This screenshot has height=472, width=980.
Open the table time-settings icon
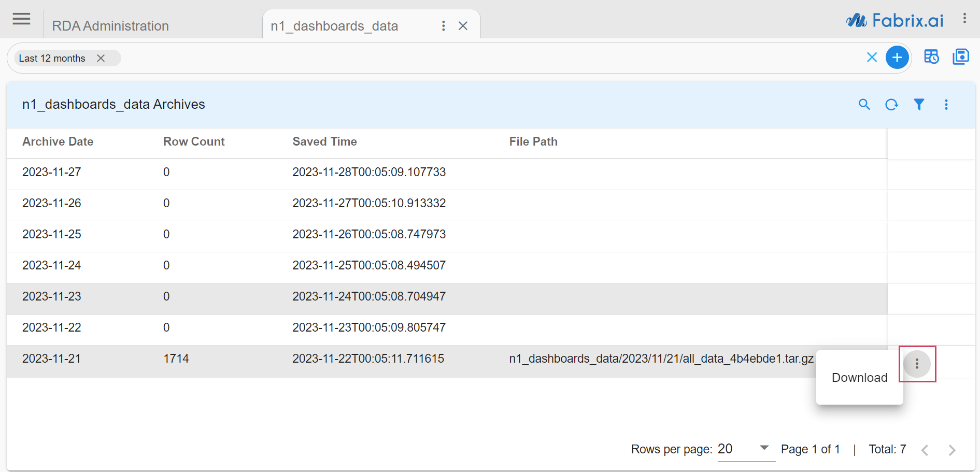931,57
